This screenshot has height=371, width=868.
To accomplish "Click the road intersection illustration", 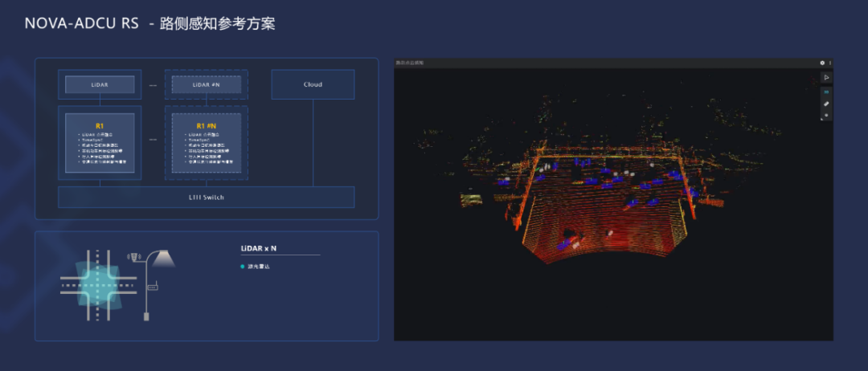I will pyautogui.click(x=98, y=285).
